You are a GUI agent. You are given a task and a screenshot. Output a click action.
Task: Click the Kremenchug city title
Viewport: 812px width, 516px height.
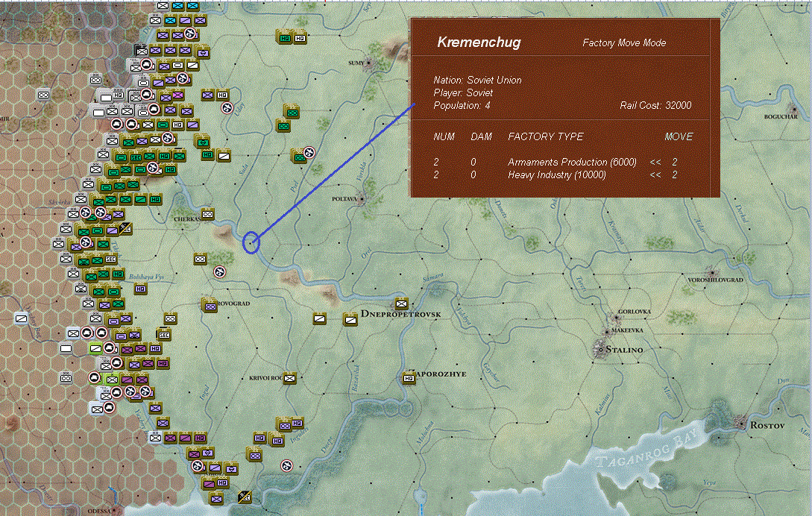click(x=479, y=42)
